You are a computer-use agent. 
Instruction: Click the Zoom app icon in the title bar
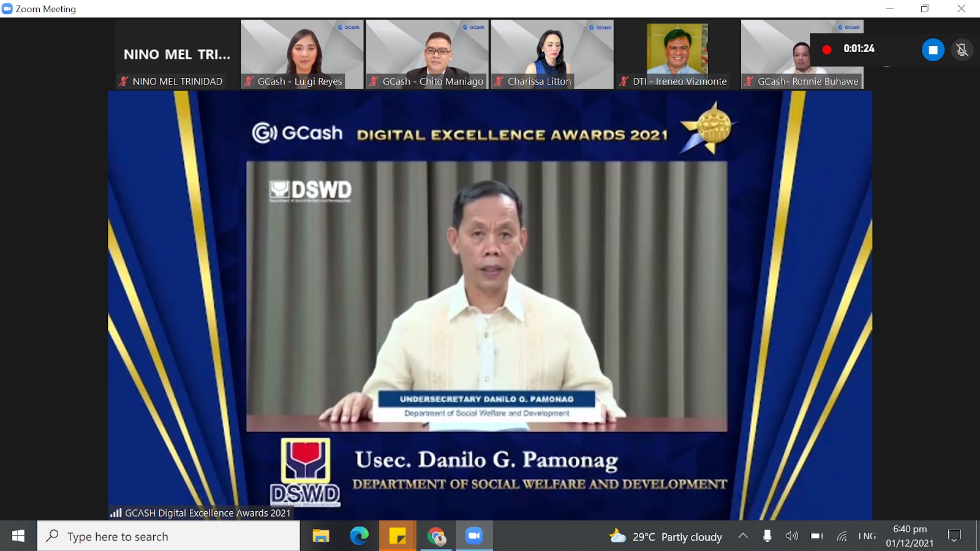[x=7, y=9]
